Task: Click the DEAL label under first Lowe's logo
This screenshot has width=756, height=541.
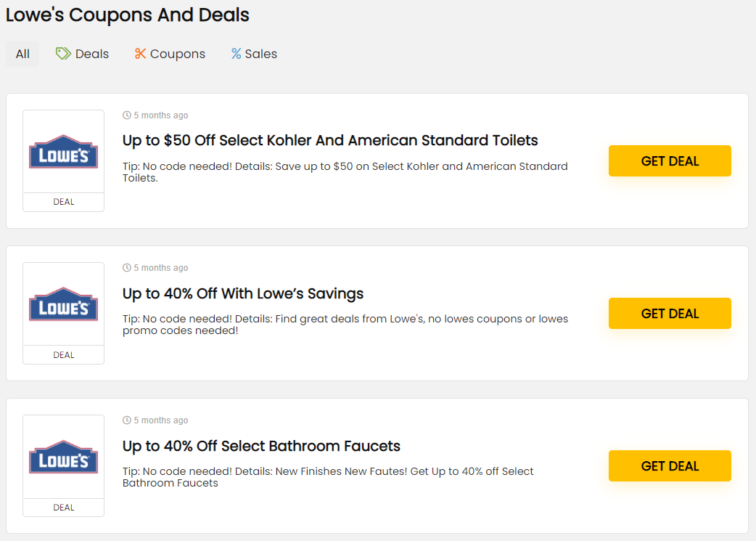Action: pos(64,202)
